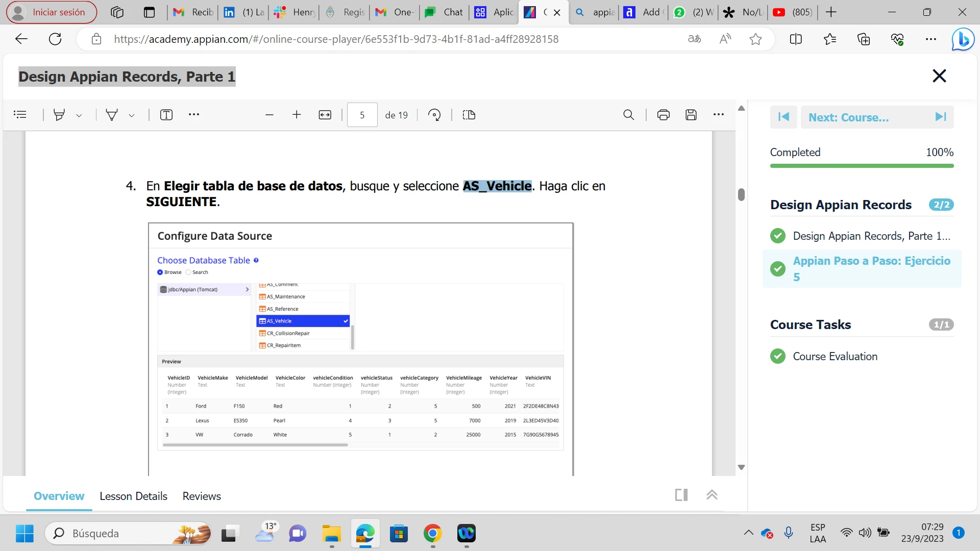Open File Explorer from taskbar

332,533
